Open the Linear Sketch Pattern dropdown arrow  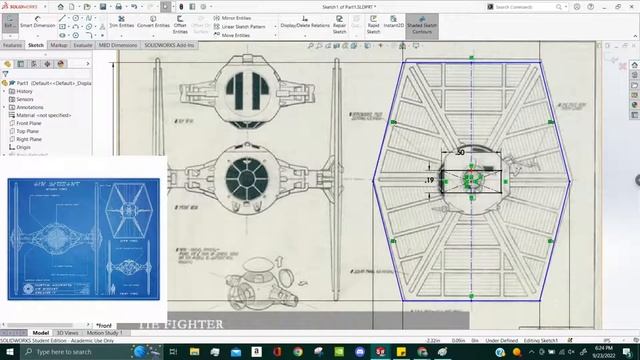(x=276, y=27)
